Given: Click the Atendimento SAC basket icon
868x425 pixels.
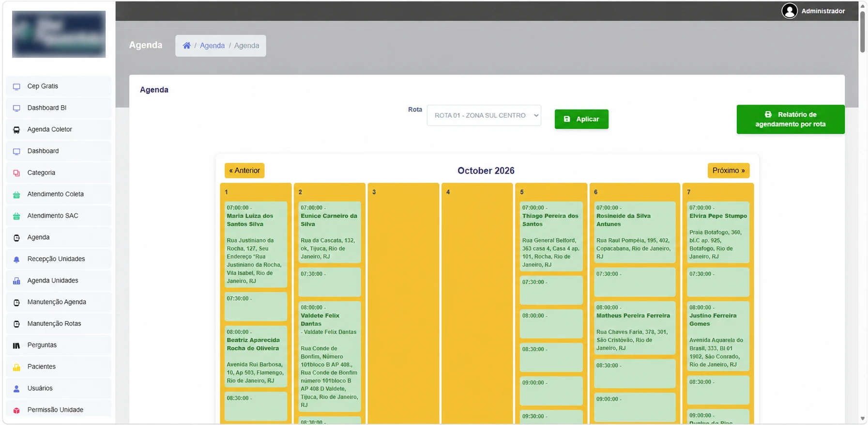Looking at the screenshot, I should coord(16,216).
